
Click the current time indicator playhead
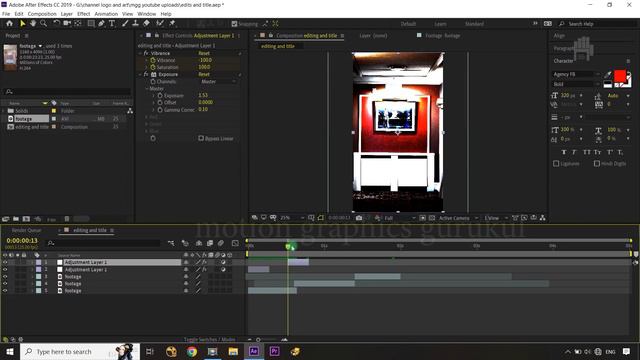288,247
